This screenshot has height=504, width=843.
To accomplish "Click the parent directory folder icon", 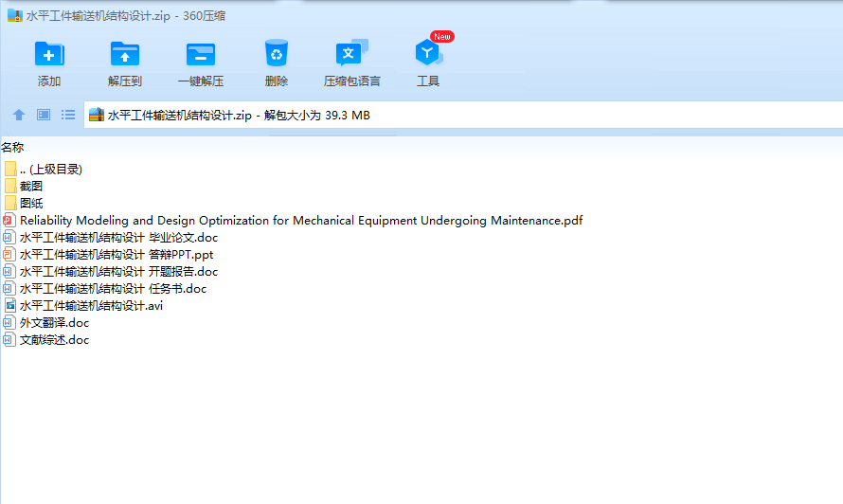I will coord(10,169).
